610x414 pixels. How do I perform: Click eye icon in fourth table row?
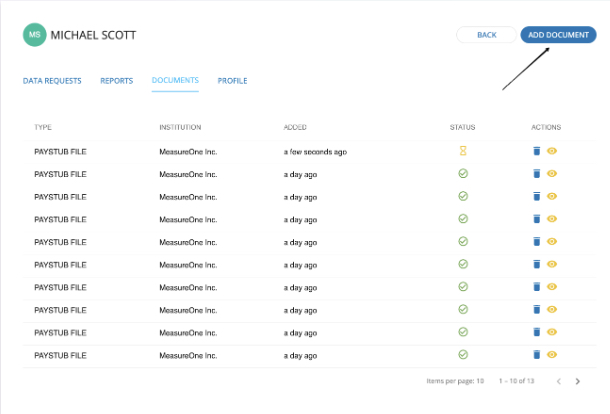[x=552, y=219]
